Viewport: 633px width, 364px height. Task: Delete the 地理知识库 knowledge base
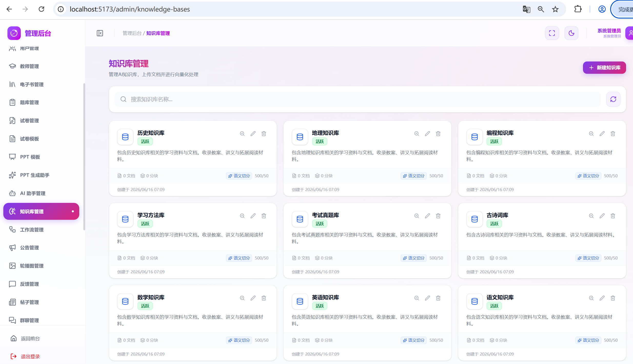coord(438,133)
